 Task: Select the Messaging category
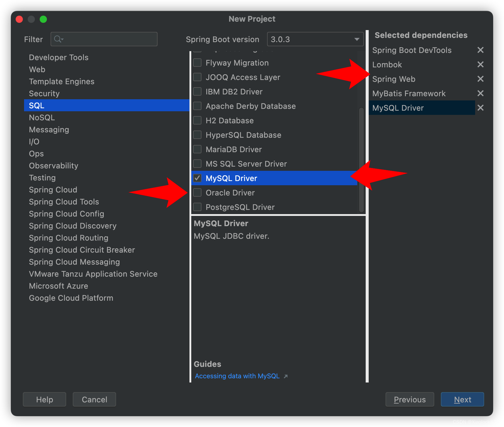tap(107, 129)
